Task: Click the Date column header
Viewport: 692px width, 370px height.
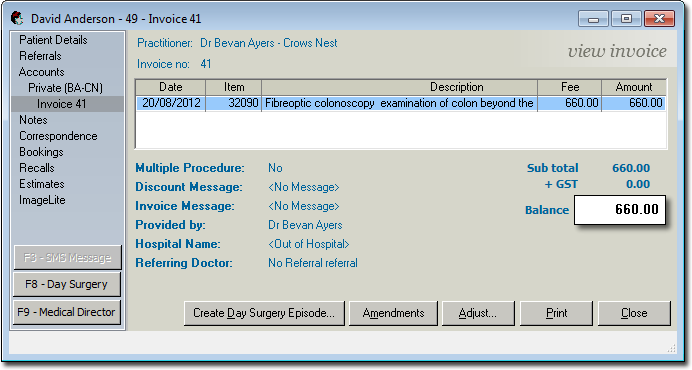Action: click(170, 87)
